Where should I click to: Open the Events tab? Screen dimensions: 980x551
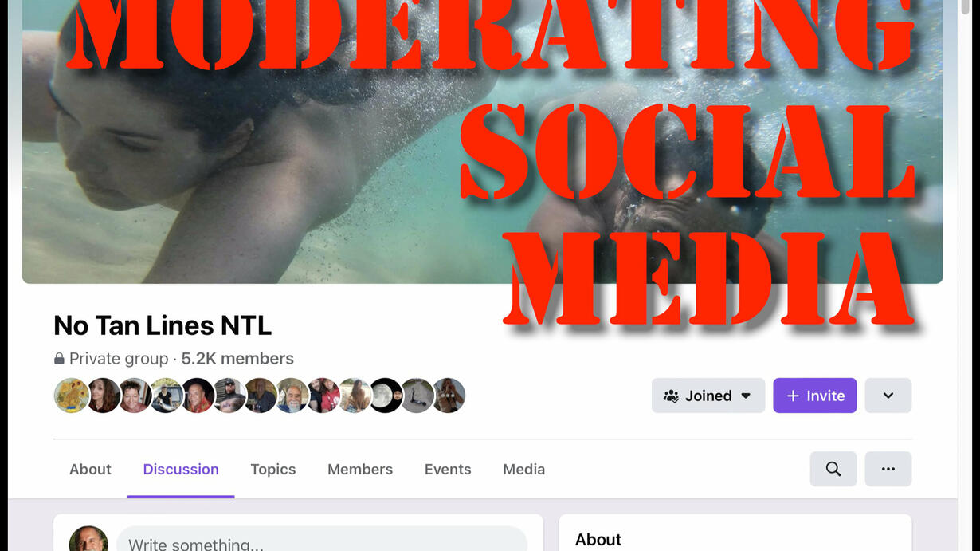click(448, 470)
